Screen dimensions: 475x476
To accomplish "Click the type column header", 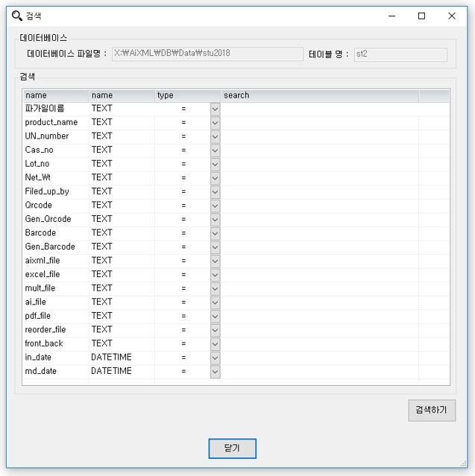I will pyautogui.click(x=187, y=95).
